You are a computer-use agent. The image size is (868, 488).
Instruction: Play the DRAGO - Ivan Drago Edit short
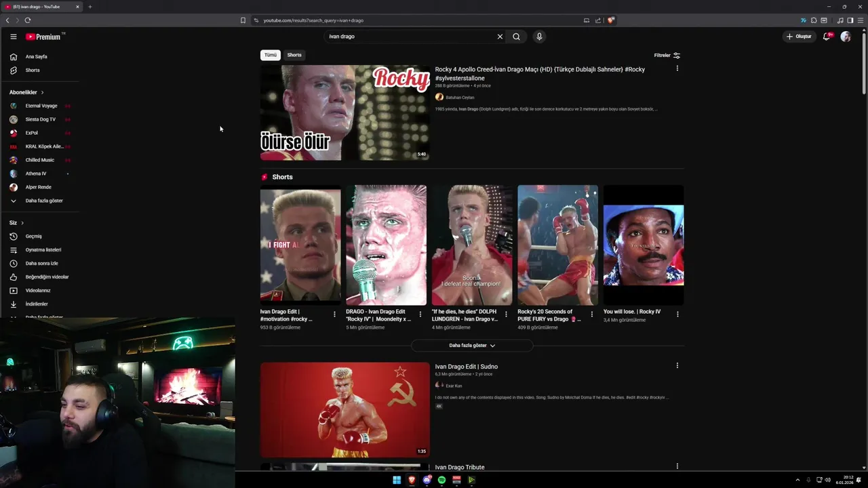click(x=386, y=245)
